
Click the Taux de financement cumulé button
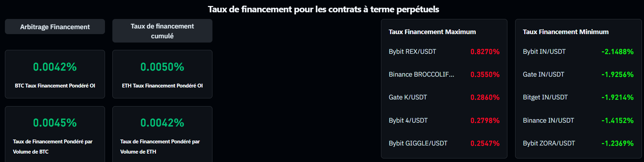pos(162,31)
